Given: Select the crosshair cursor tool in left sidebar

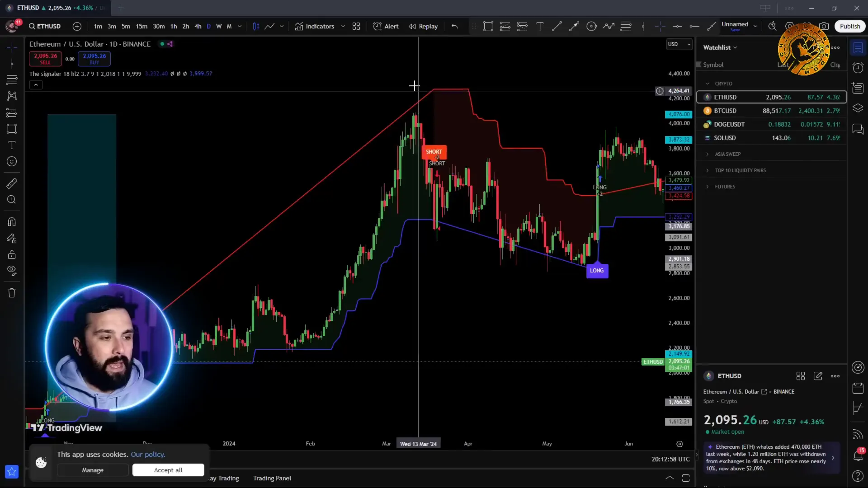Looking at the screenshot, I should coord(12,47).
